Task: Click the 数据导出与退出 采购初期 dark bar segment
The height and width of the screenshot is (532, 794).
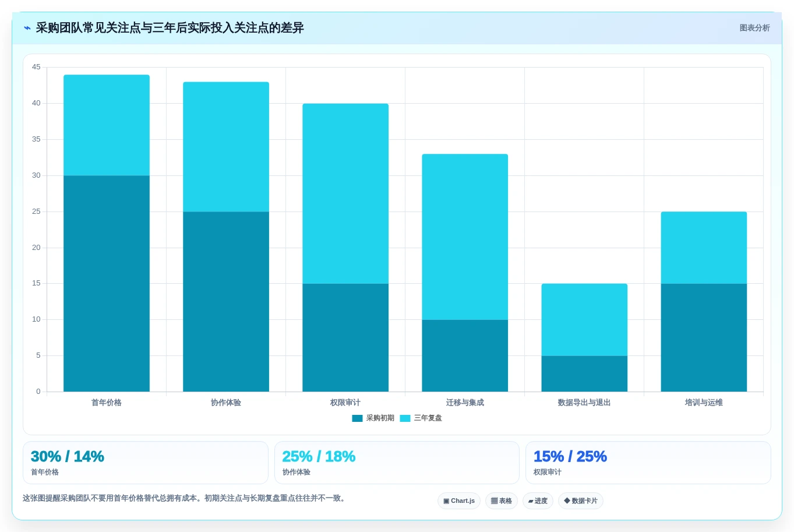Action: click(584, 374)
